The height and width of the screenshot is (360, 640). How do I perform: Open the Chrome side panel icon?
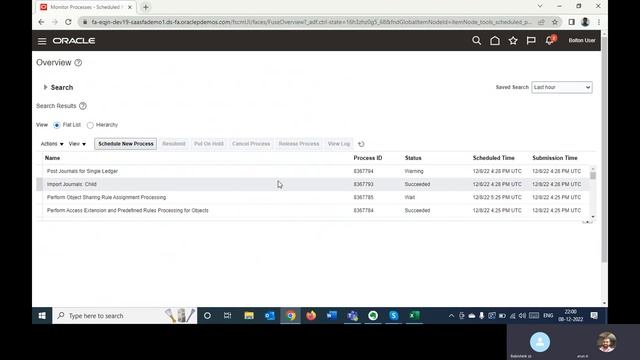[571, 22]
